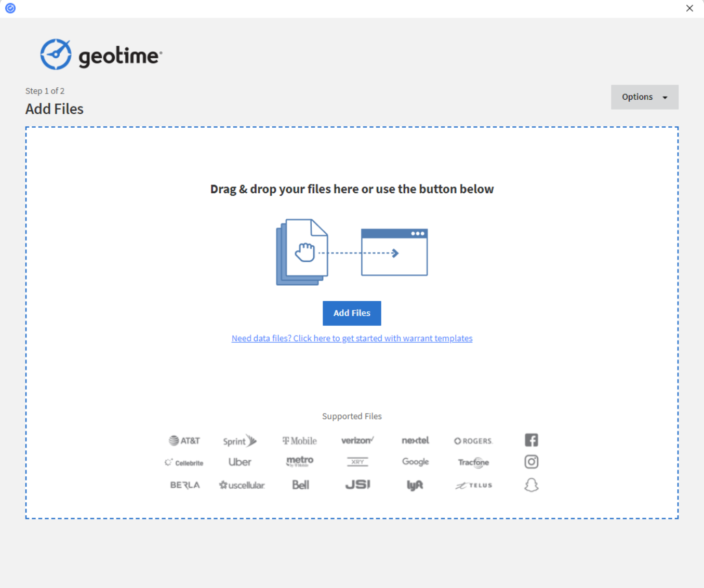Viewport: 704px width, 588px height.
Task: Click the Verizon logo
Action: pyautogui.click(x=357, y=440)
